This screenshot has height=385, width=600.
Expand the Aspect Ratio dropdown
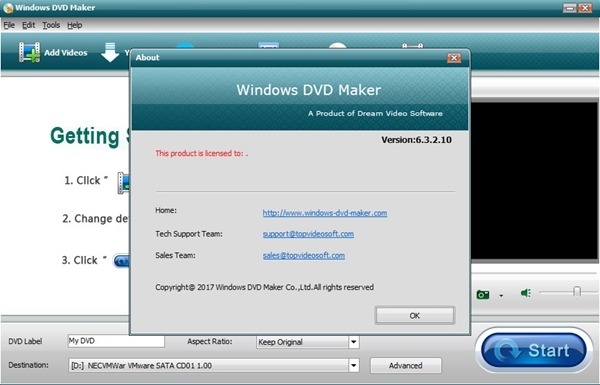click(354, 342)
